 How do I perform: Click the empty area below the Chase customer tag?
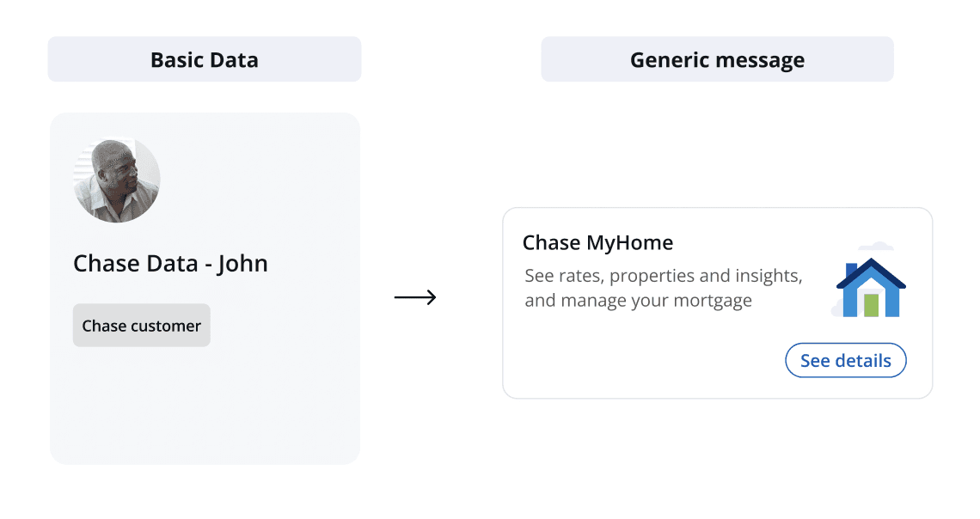click(205, 404)
